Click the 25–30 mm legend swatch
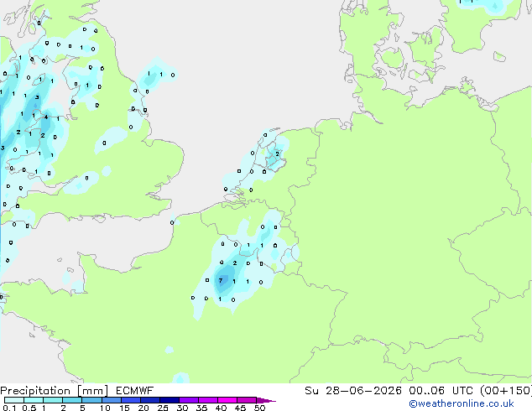The height and width of the screenshot is (411, 532). 169,400
